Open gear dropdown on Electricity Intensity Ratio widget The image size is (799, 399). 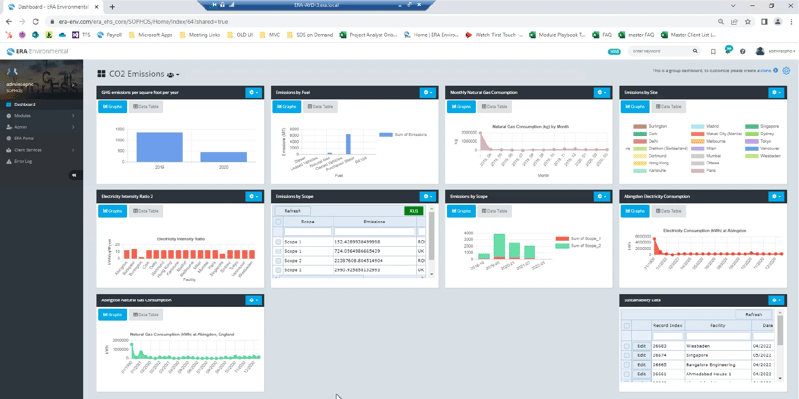(x=253, y=196)
